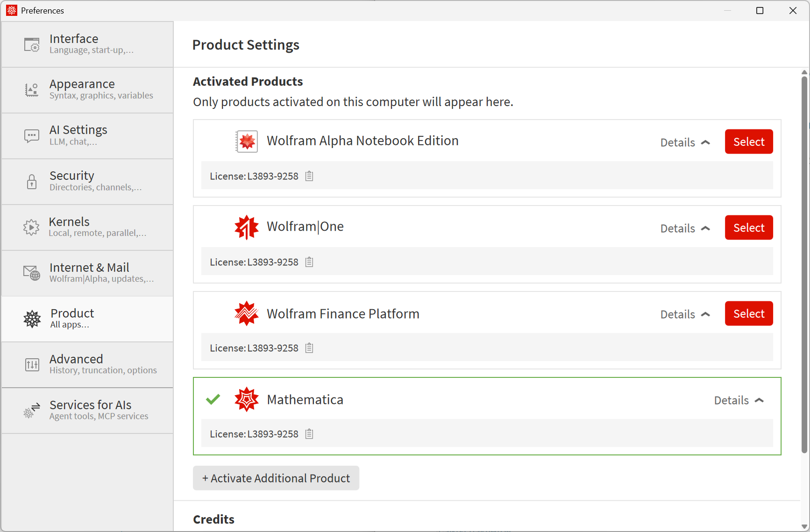Copy the Wolfram Finance Platform license number

309,348
